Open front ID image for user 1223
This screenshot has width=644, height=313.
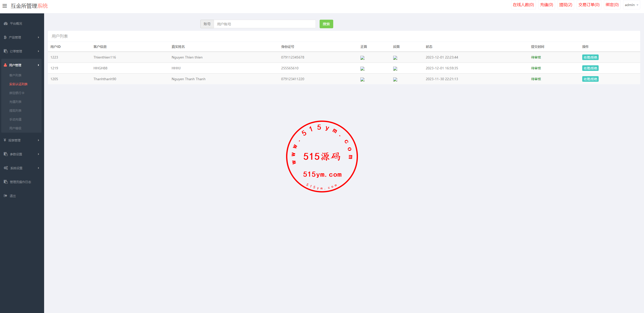click(362, 58)
